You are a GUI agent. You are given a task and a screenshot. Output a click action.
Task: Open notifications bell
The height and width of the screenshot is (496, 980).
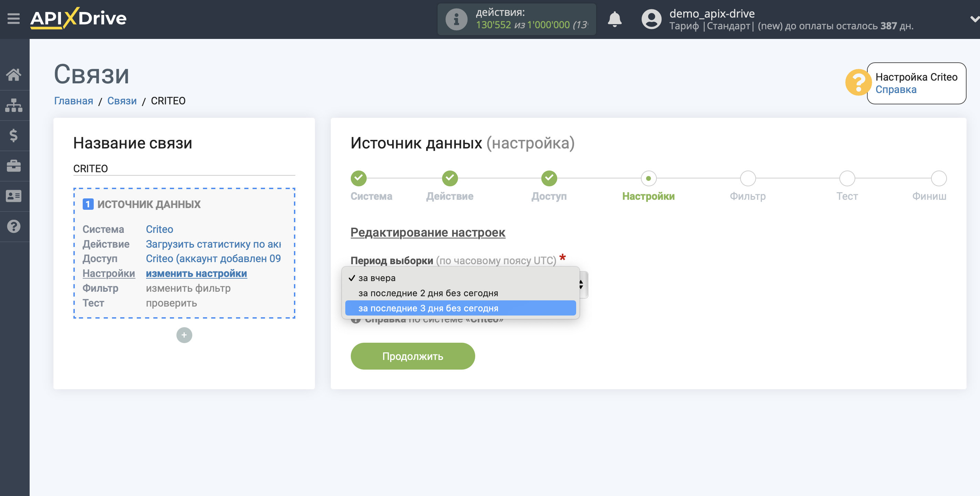614,19
